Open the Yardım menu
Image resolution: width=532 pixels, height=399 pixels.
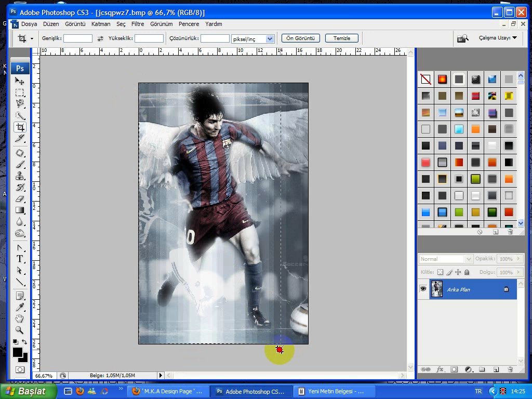pos(214,24)
